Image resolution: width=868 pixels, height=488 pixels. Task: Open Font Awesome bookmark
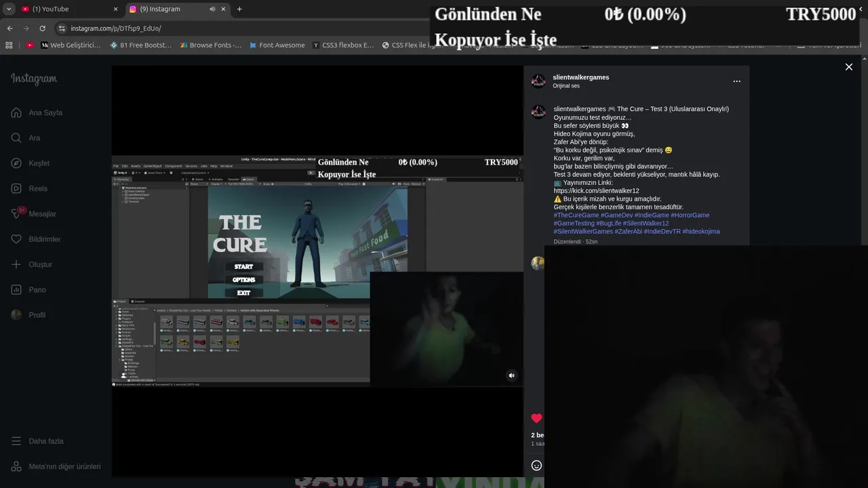(x=277, y=45)
